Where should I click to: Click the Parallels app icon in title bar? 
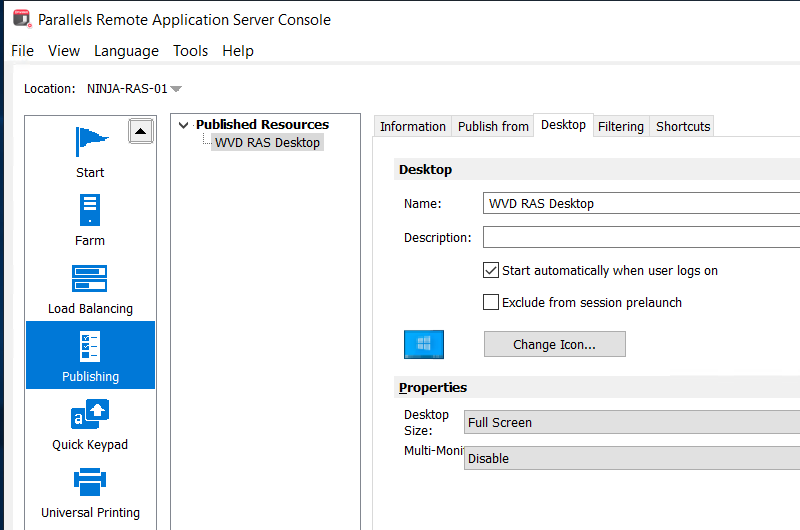click(x=20, y=19)
